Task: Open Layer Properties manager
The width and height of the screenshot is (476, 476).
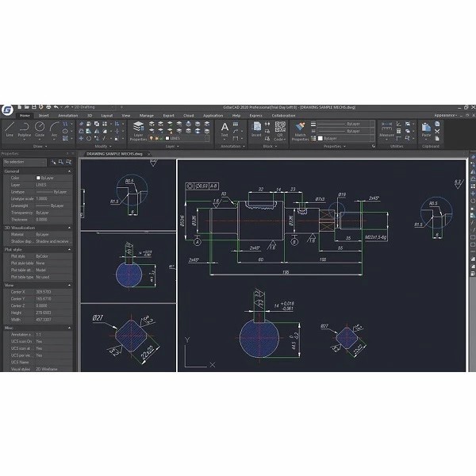Action: 138,131
